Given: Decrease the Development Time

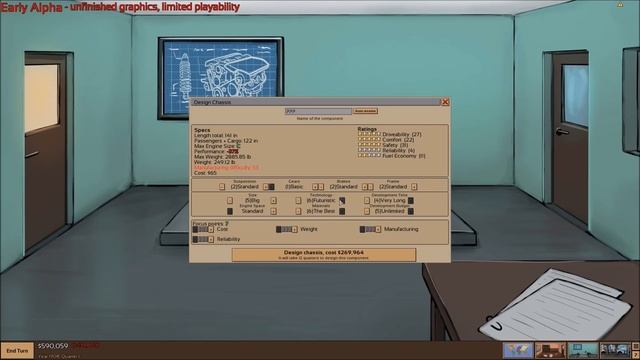Looking at the screenshot, I should (x=367, y=200).
